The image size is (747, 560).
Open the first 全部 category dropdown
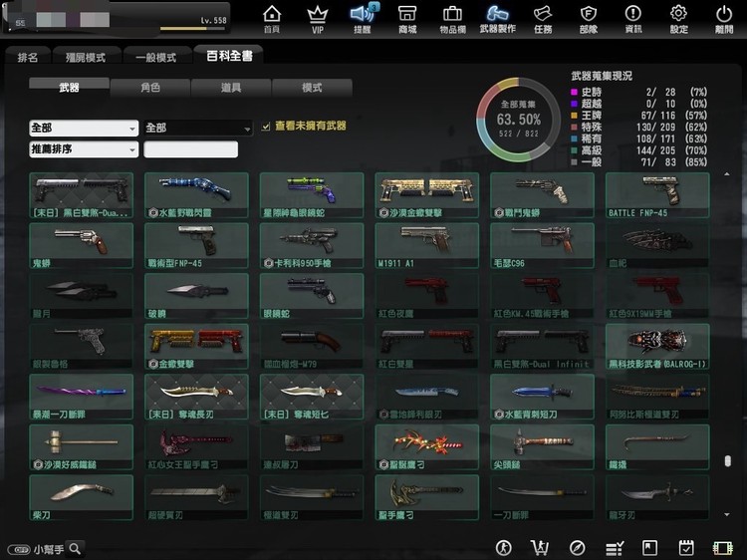[84, 128]
